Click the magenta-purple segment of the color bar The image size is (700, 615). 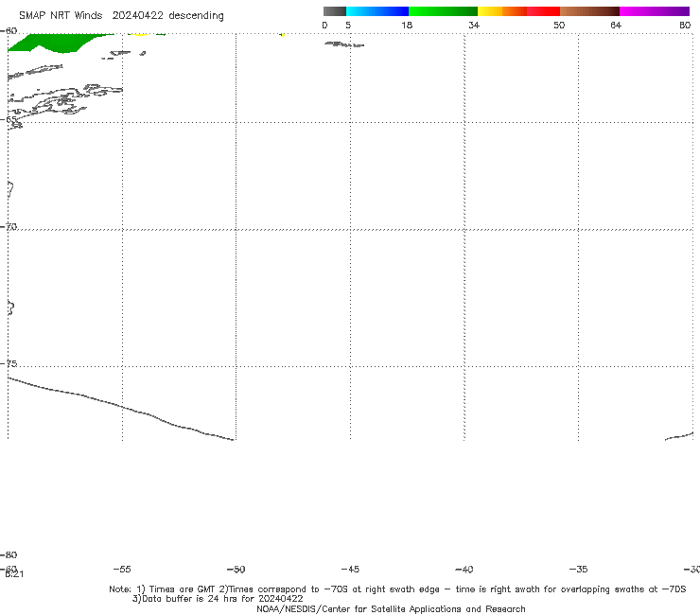(655, 11)
